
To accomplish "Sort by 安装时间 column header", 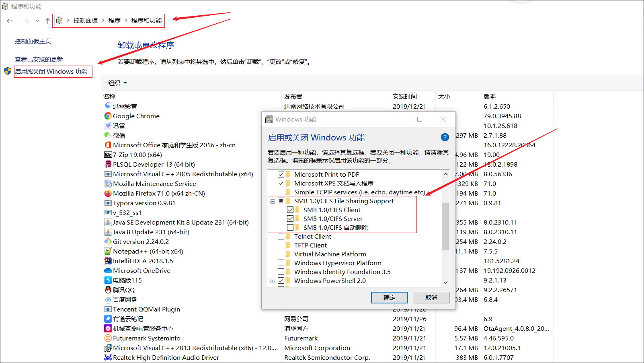I will [x=405, y=97].
